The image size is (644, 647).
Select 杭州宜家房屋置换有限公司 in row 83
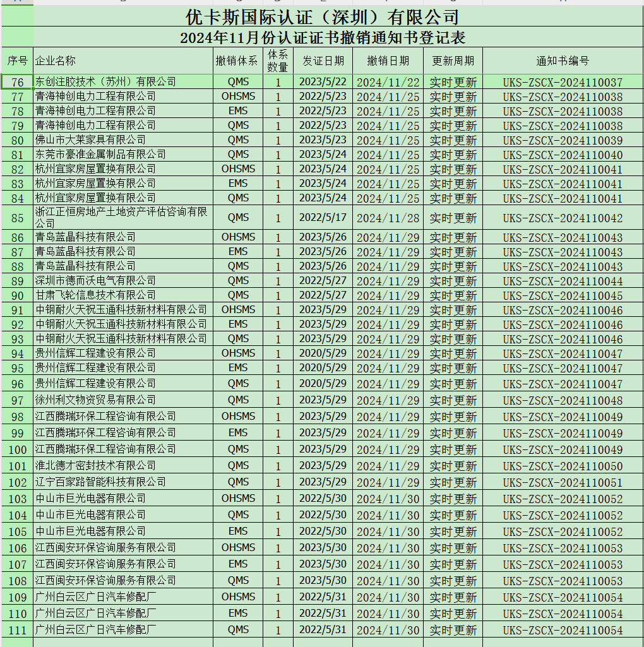[x=123, y=183]
